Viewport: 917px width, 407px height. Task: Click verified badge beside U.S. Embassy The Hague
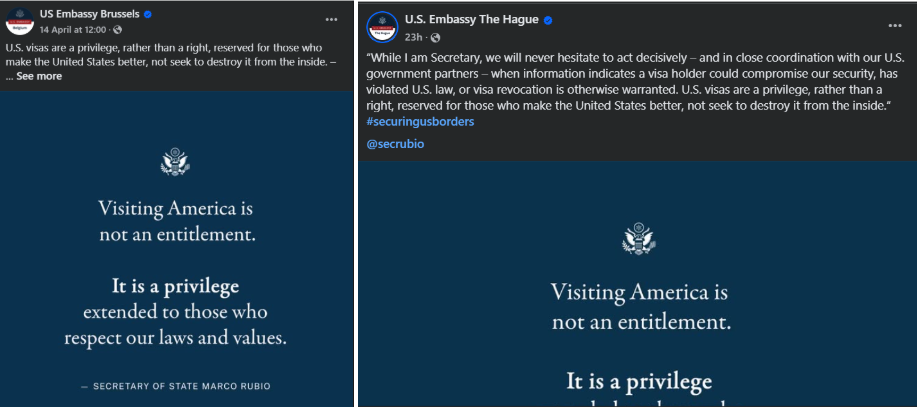548,20
